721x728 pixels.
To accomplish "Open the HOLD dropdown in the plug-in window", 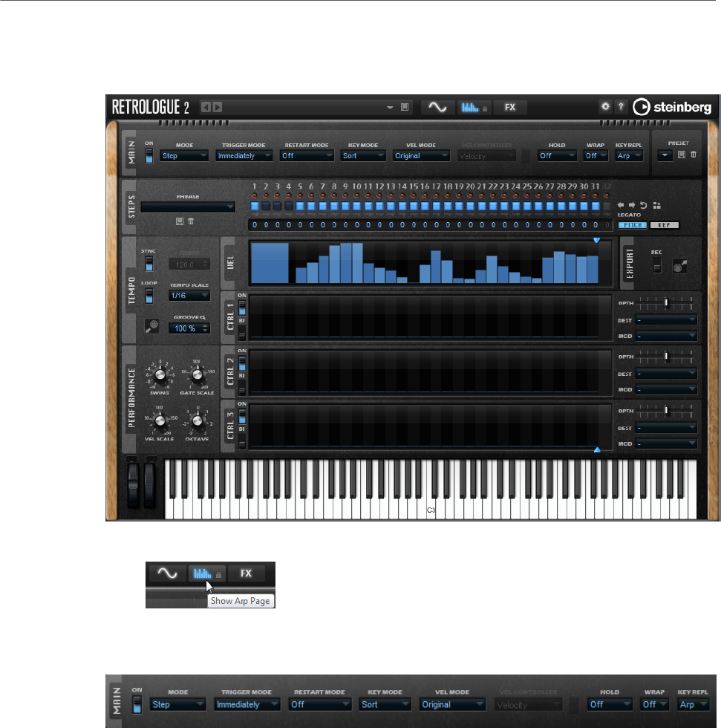I will 557,156.
